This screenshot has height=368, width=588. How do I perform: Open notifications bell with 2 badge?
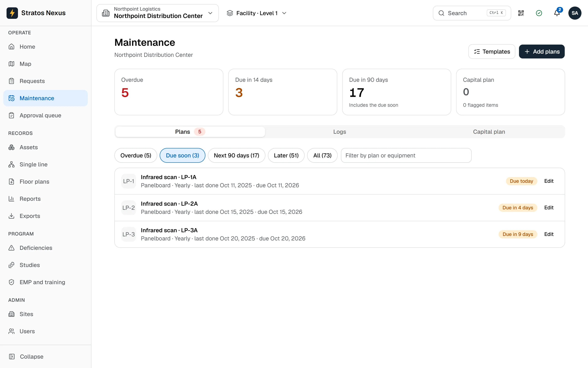coord(557,13)
